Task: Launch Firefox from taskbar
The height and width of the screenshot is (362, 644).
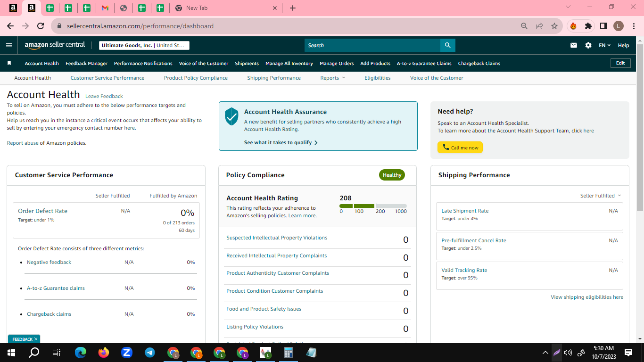Action: tap(104, 352)
